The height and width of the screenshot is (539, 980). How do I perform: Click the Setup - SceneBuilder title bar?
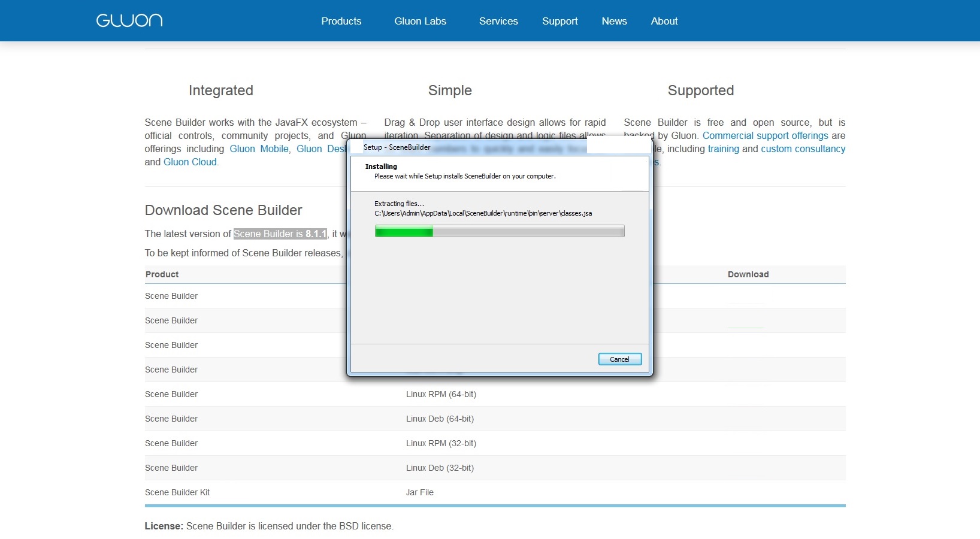(500, 147)
